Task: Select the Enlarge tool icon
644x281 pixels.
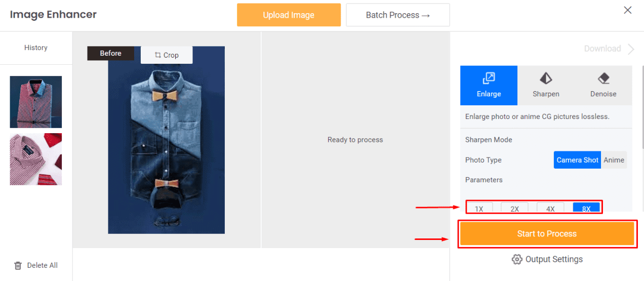Action: [x=489, y=78]
